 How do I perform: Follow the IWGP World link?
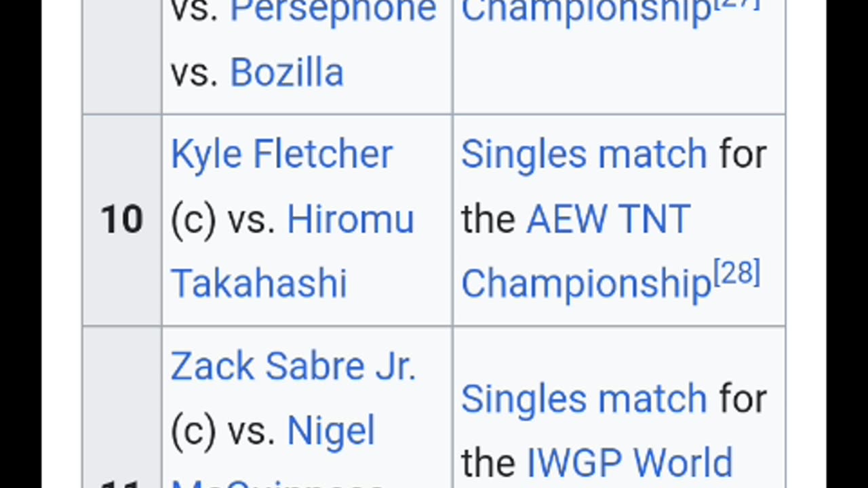(629, 463)
